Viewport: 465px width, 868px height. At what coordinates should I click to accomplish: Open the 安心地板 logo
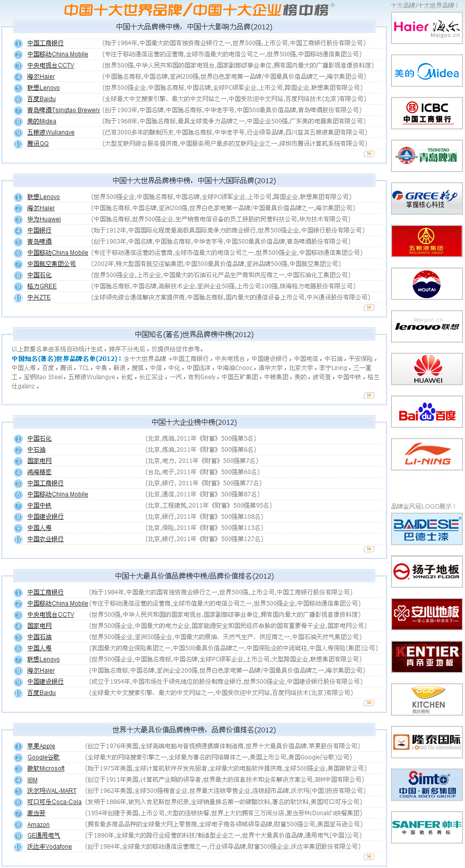[427, 614]
